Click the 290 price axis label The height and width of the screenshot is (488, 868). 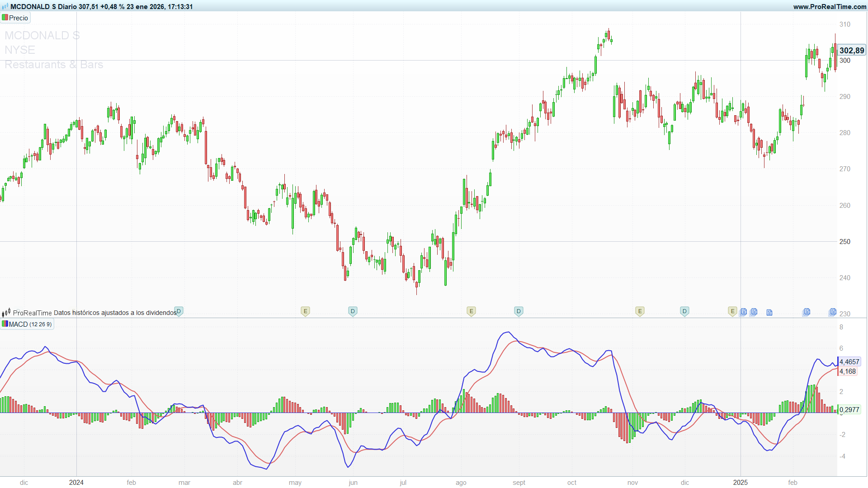tap(845, 97)
